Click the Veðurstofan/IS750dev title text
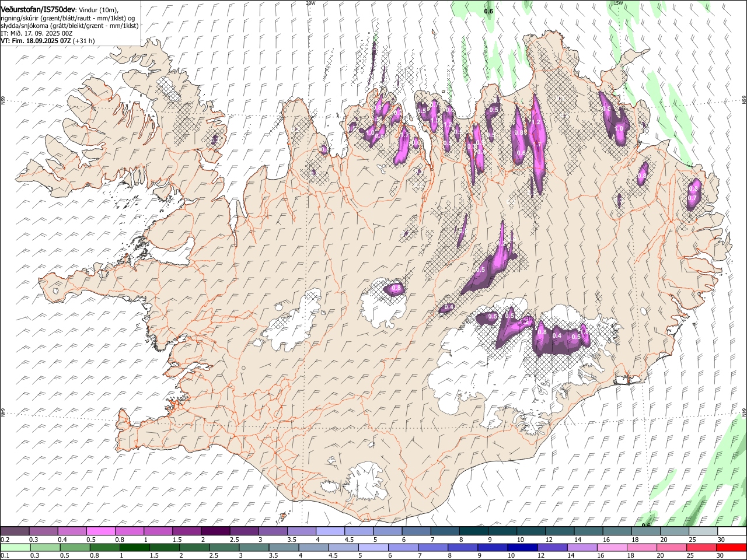The image size is (747, 560). (x=38, y=9)
